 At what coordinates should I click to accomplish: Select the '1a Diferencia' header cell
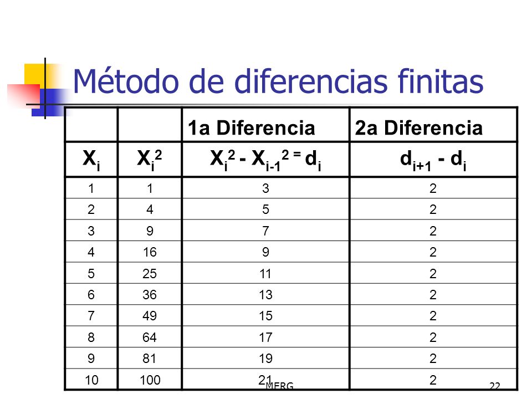[265, 125]
